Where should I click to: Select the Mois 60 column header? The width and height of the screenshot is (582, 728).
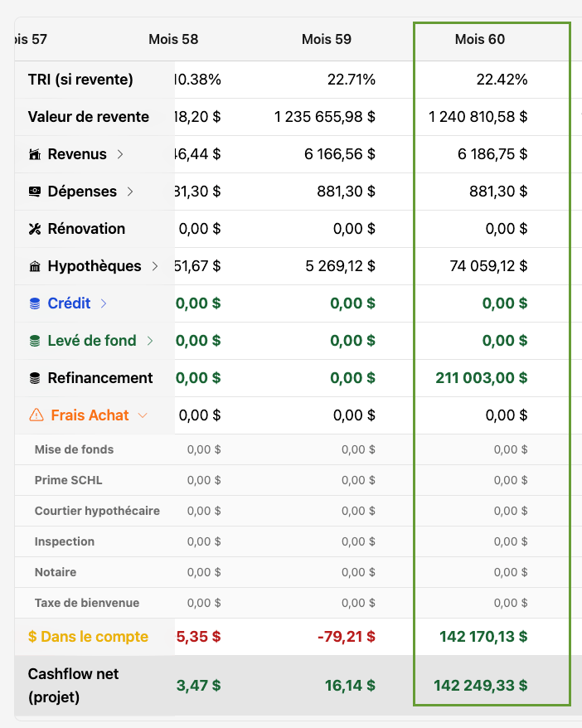pyautogui.click(x=479, y=39)
